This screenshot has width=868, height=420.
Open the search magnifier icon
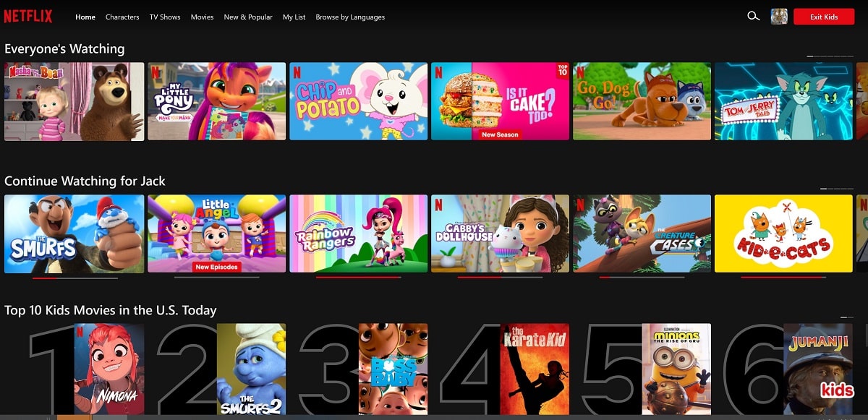(753, 16)
